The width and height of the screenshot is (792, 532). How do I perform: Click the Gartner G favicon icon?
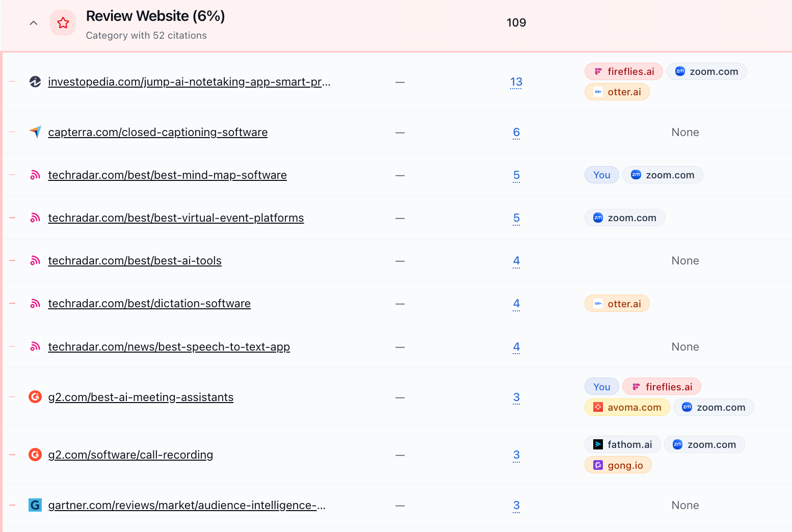(35, 505)
